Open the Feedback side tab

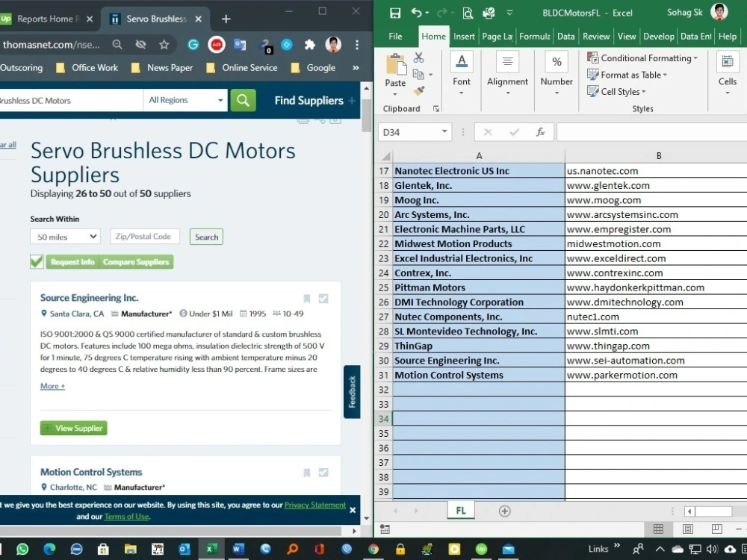click(x=352, y=391)
